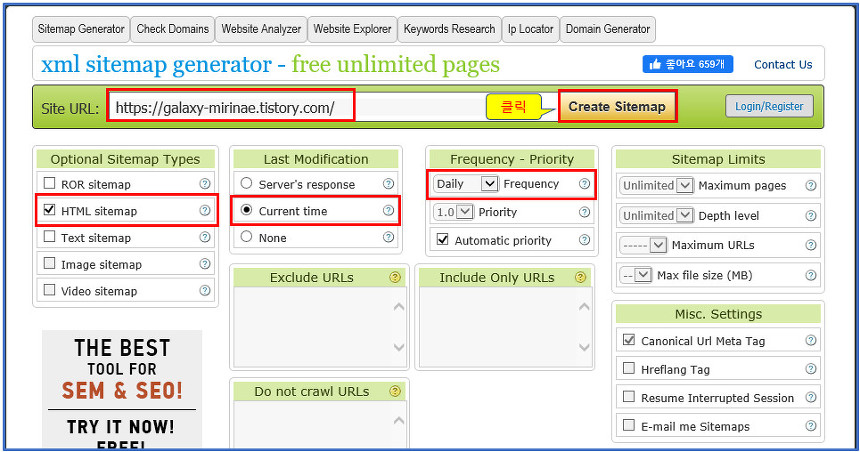Click inside the Include Only URLs text area

(x=499, y=327)
